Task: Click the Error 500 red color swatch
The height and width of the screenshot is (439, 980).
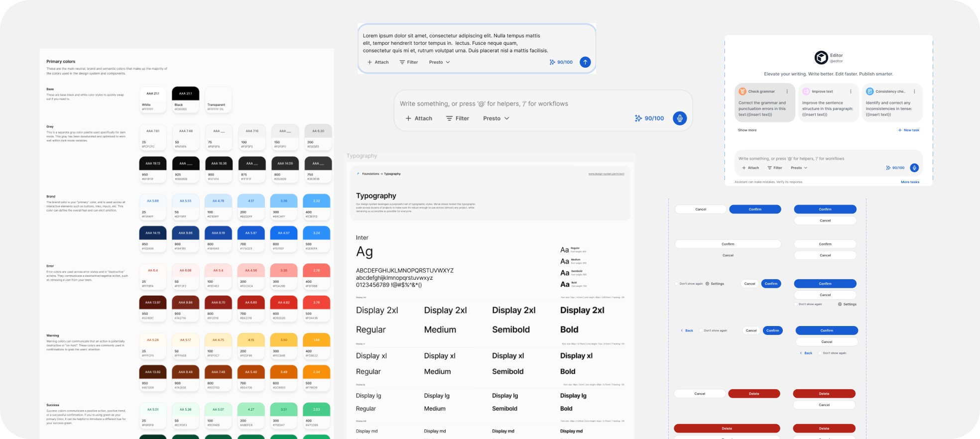Action: (317, 309)
